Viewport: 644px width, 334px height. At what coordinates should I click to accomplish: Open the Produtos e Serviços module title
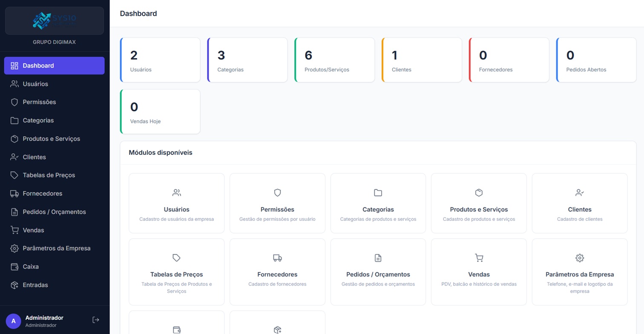click(479, 209)
